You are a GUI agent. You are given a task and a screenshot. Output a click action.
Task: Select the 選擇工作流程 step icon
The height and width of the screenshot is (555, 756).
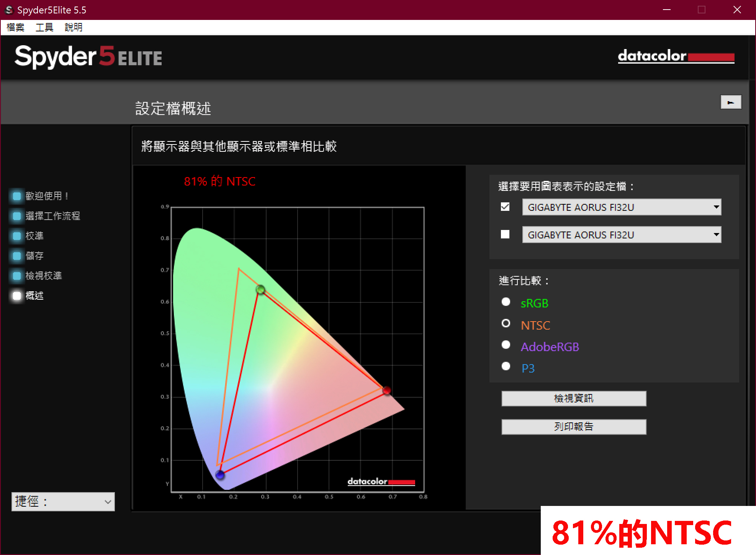pyautogui.click(x=16, y=216)
